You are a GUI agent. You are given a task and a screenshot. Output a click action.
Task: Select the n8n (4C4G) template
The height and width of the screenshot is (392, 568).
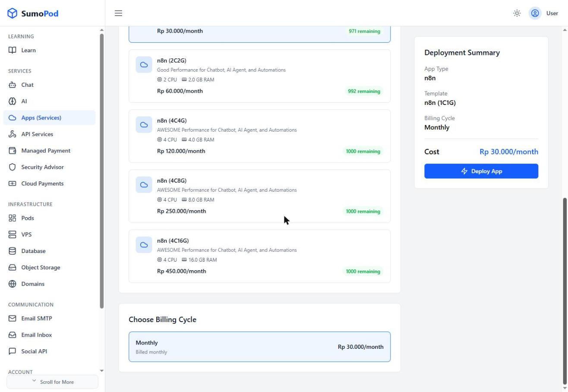click(x=259, y=136)
